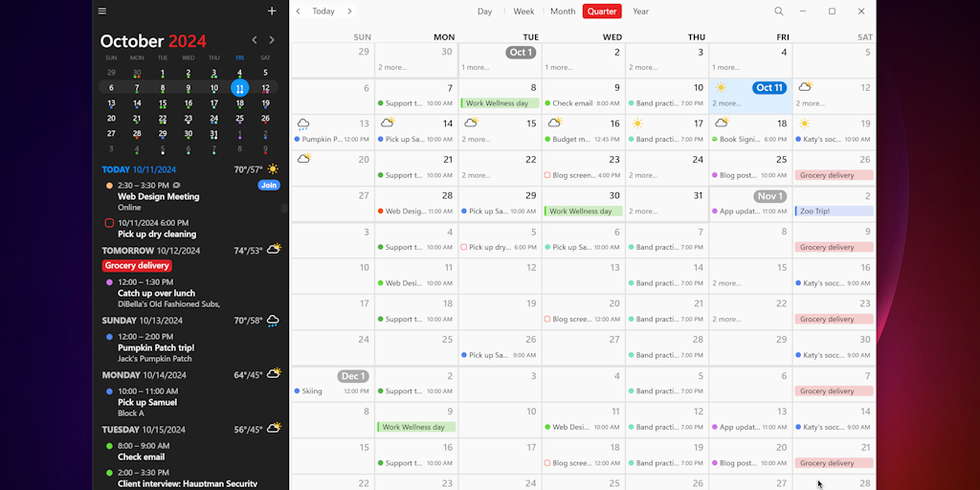This screenshot has width=980, height=490.
Task: Click weather icon beside Monday's 64°/45°
Action: [274, 374]
